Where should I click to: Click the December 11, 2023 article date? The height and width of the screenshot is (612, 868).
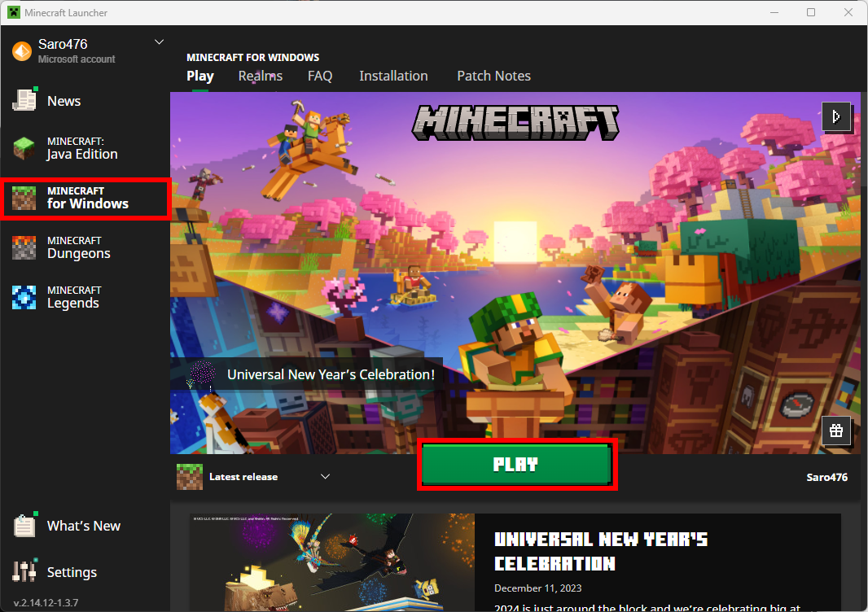(x=537, y=588)
